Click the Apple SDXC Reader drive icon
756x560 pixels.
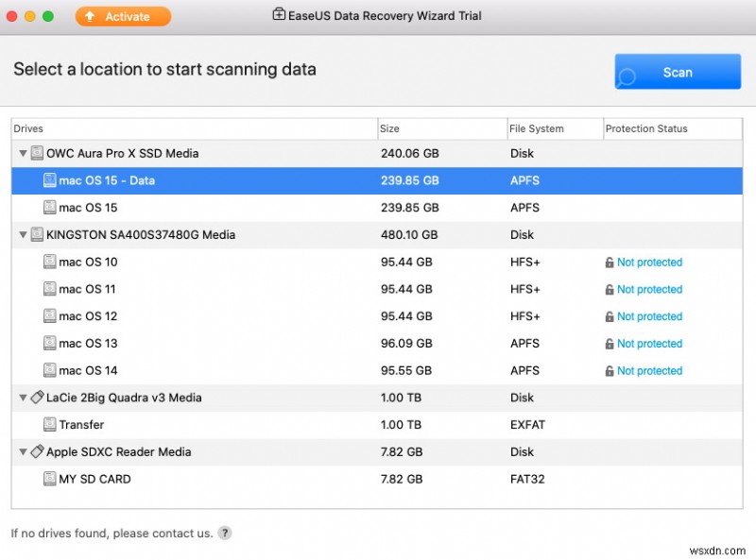pos(37,452)
